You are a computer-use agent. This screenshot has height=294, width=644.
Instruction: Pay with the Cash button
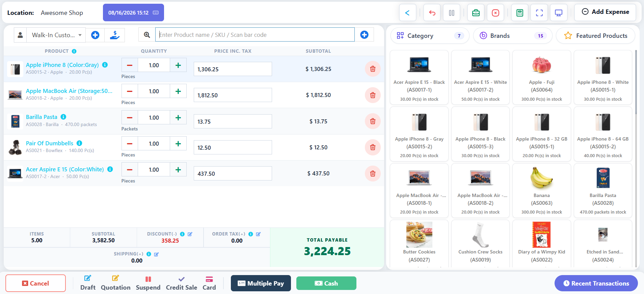[x=326, y=283]
